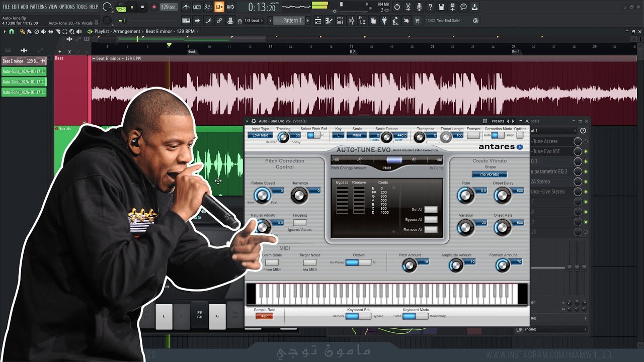This screenshot has width=644, height=362.
Task: Open audio editor scissors icon
Action: click(408, 7)
